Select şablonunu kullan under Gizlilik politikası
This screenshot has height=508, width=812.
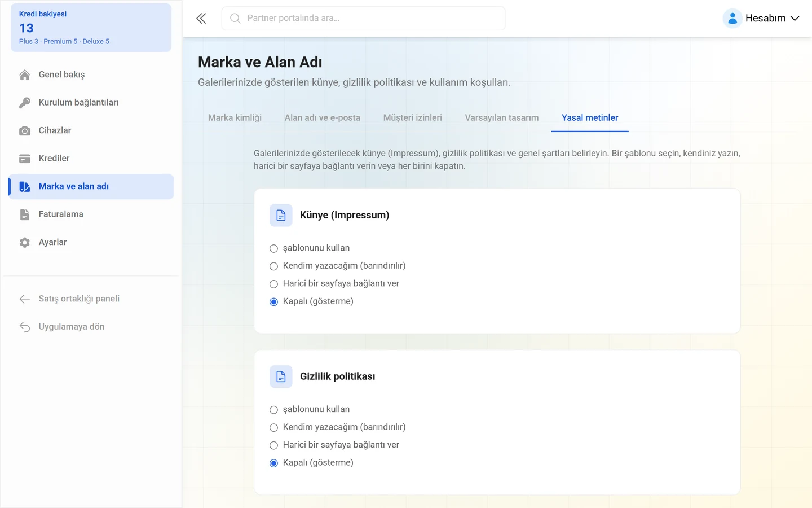click(x=273, y=410)
